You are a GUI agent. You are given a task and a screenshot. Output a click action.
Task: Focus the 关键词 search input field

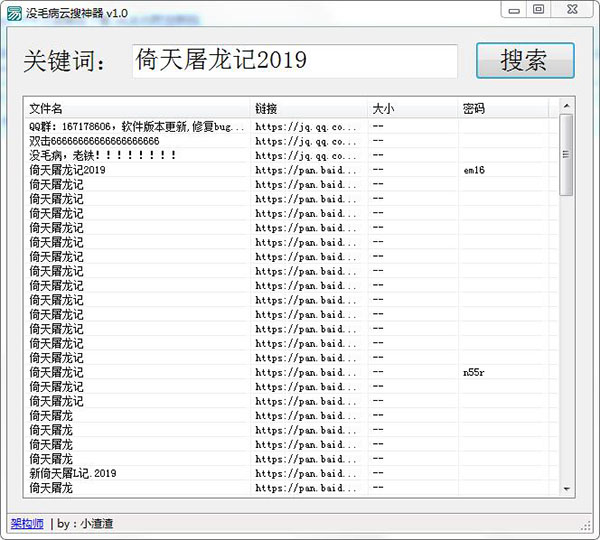pos(295,61)
